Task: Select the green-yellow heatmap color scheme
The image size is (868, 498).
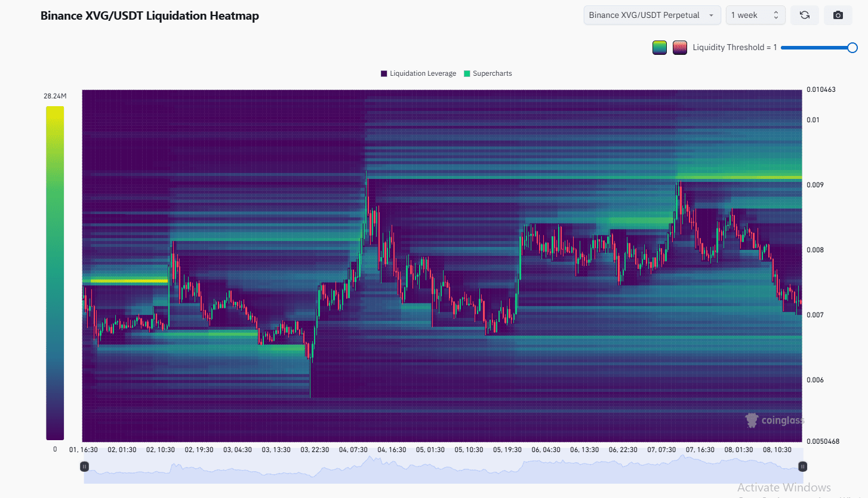Action: pyautogui.click(x=659, y=48)
